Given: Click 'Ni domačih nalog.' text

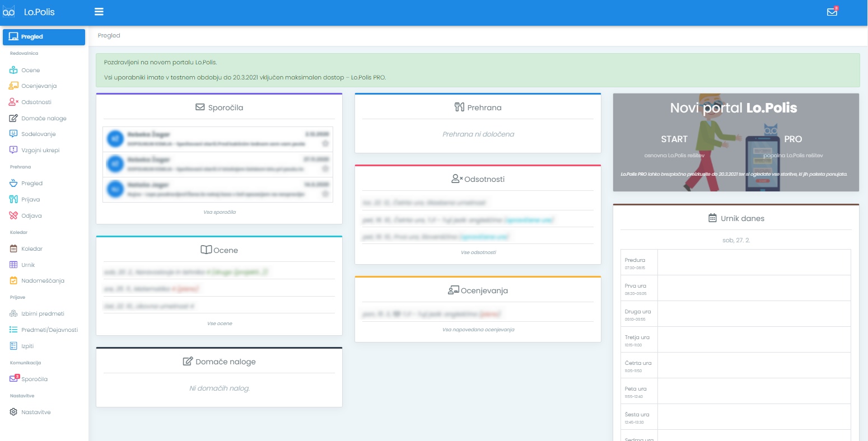Looking at the screenshot, I should pyautogui.click(x=220, y=388).
